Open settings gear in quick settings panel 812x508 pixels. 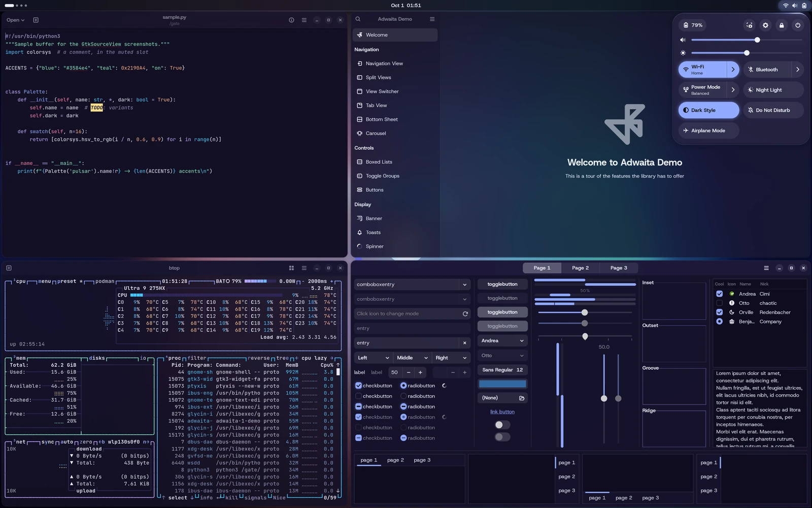[765, 25]
